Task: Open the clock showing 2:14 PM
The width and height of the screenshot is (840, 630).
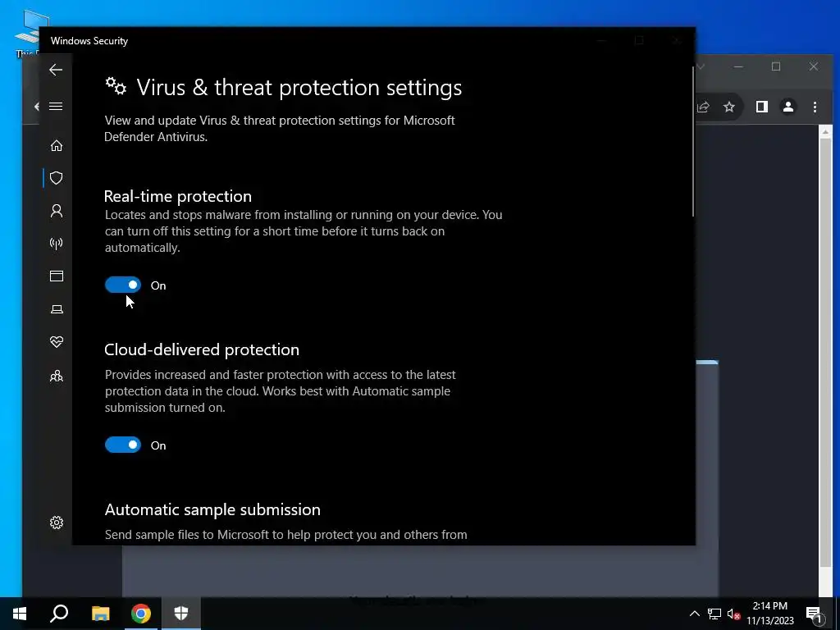Action: 769,614
